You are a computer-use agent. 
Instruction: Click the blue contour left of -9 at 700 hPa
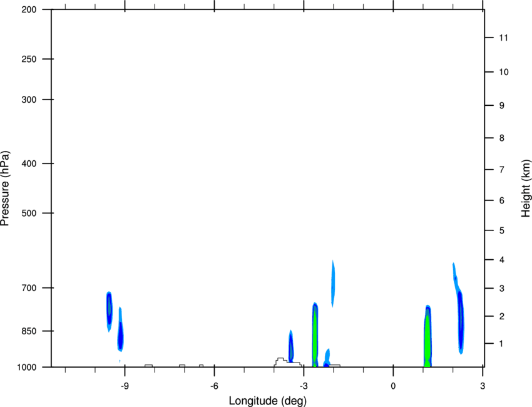(x=109, y=311)
